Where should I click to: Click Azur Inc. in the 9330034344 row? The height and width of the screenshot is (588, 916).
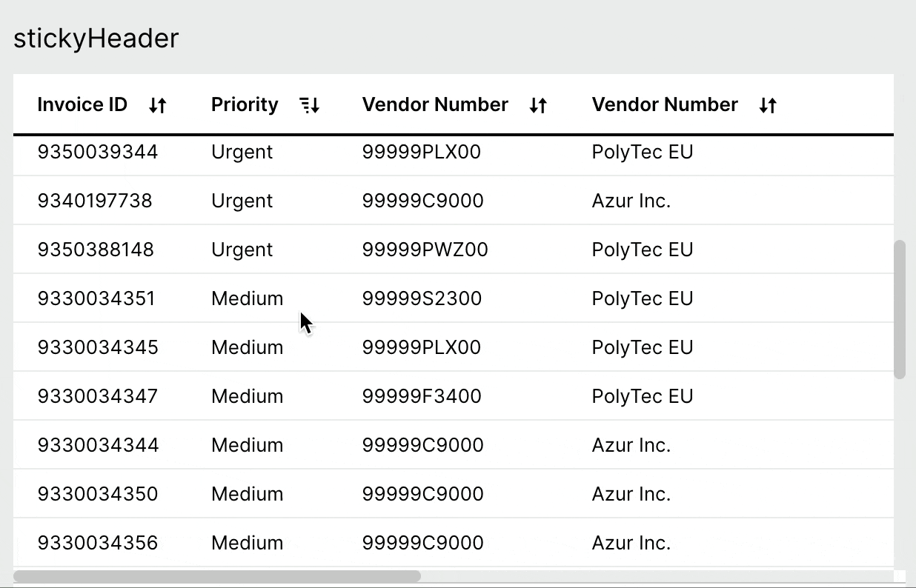point(631,445)
